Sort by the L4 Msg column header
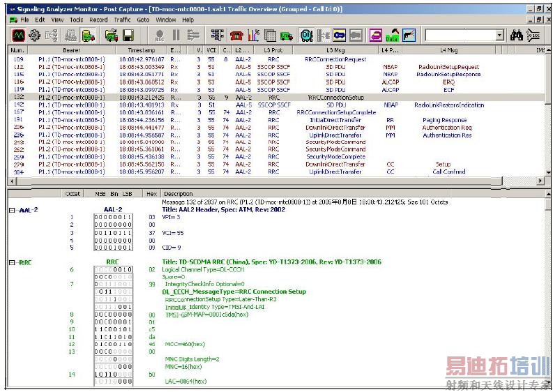 [448, 50]
